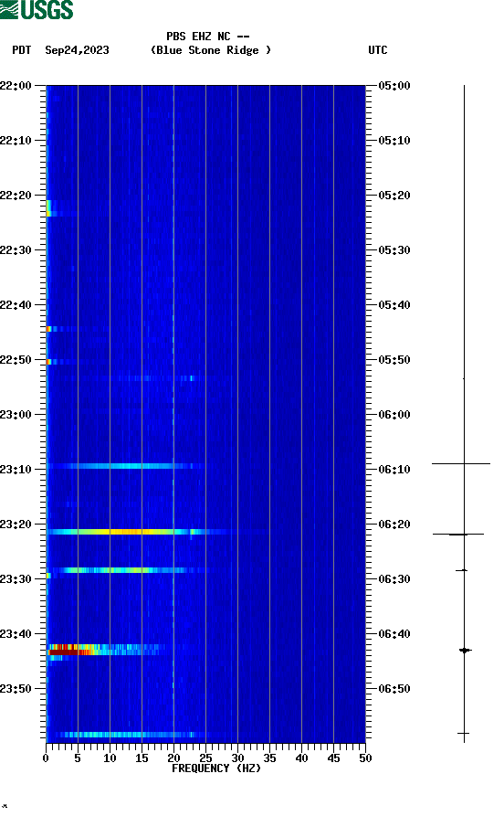Viewport: 504px width, 816px height.
Task: Click the PDT timezone label
Action: tap(21, 50)
